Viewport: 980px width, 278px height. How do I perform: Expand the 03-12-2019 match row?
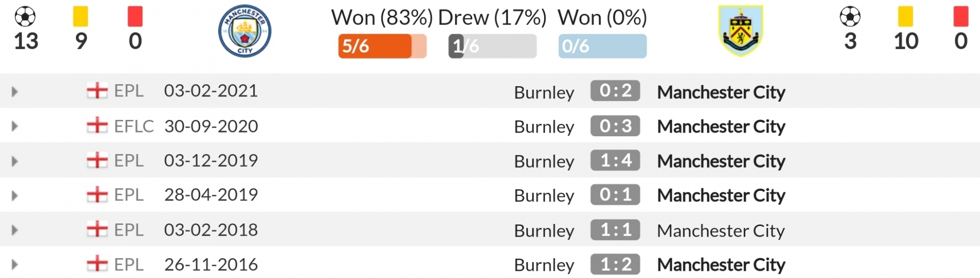point(14,161)
